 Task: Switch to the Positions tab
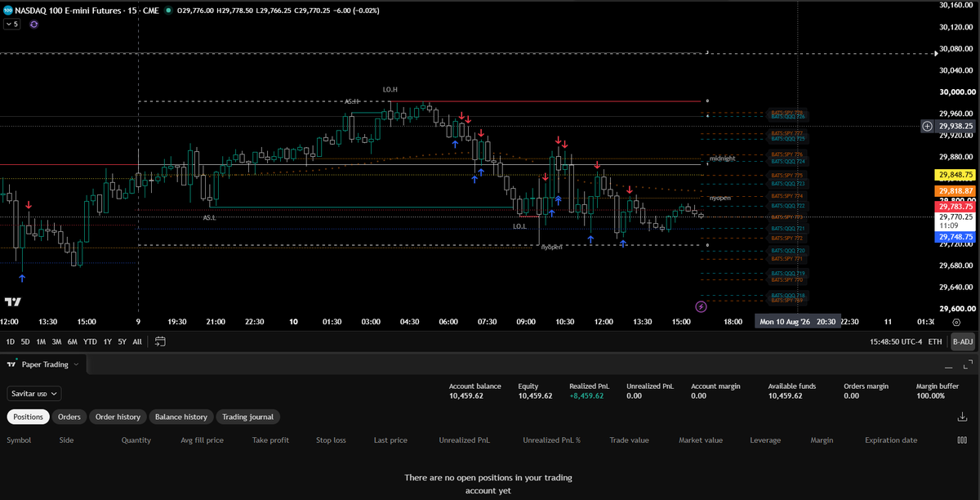tap(29, 417)
